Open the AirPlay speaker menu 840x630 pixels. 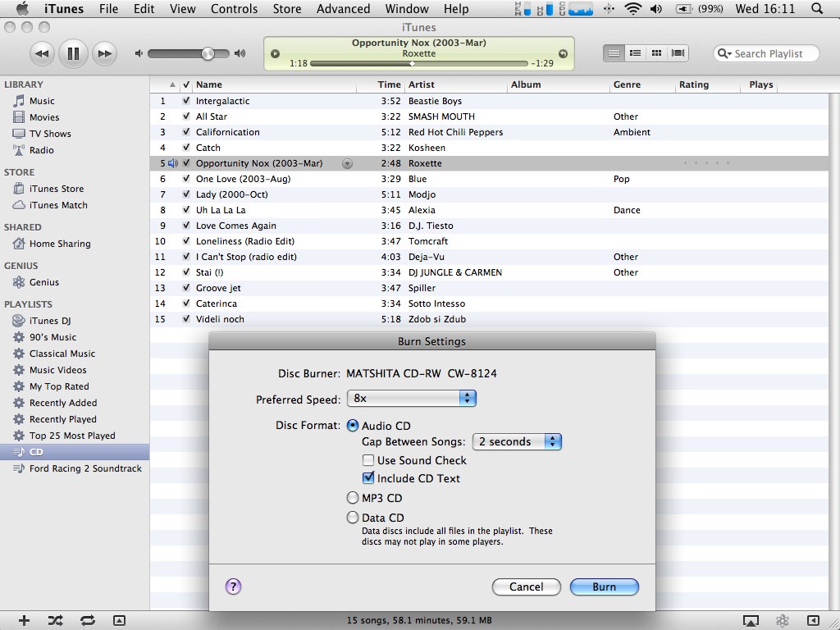click(751, 621)
